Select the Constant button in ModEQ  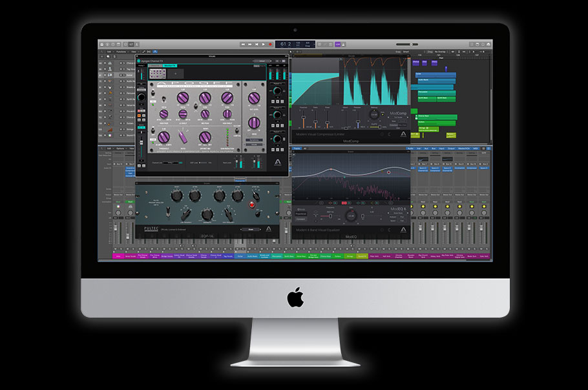click(300, 219)
